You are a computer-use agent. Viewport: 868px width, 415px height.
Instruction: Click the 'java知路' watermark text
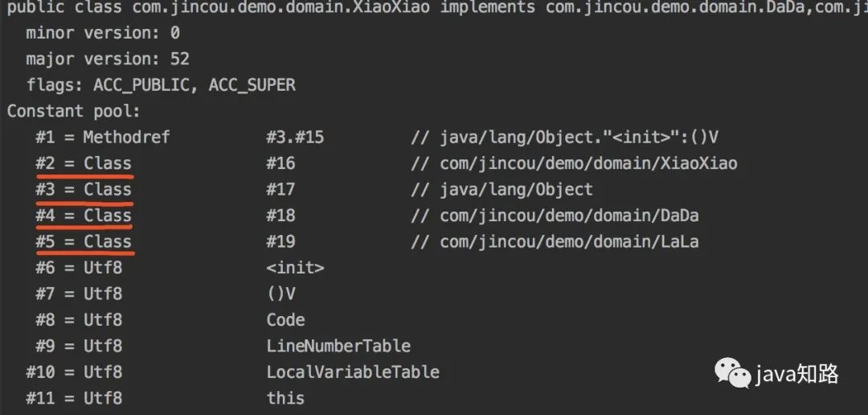pos(796,374)
